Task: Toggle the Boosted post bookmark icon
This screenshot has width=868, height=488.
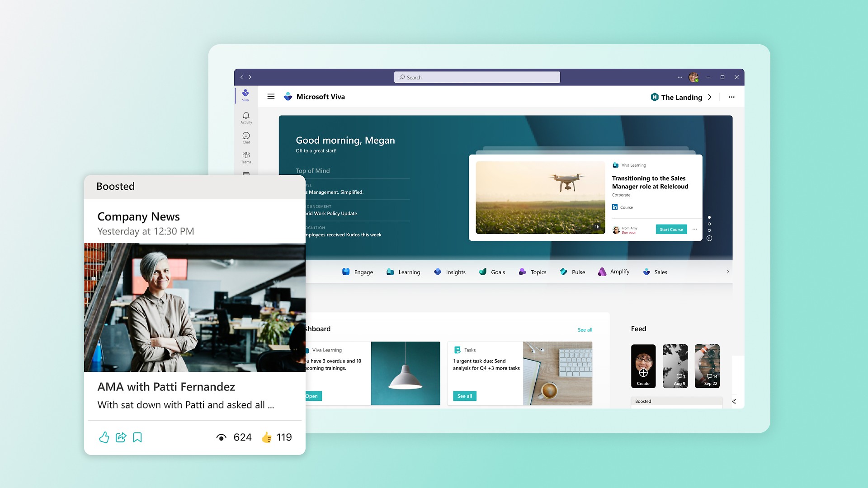Action: click(138, 437)
